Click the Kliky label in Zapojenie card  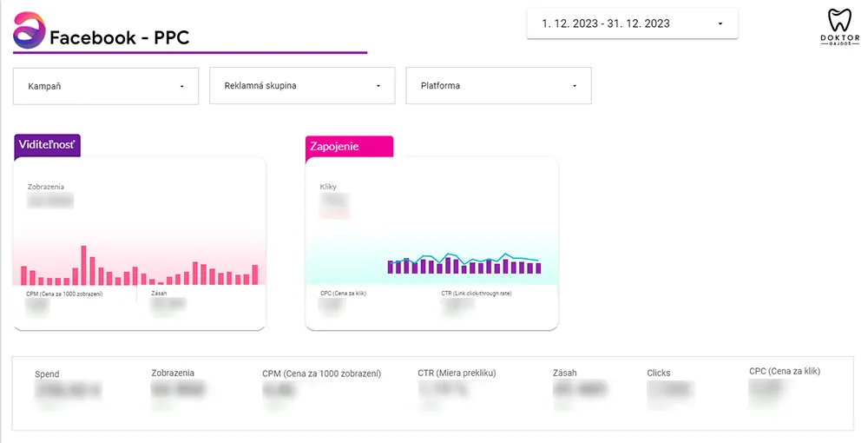(x=328, y=187)
